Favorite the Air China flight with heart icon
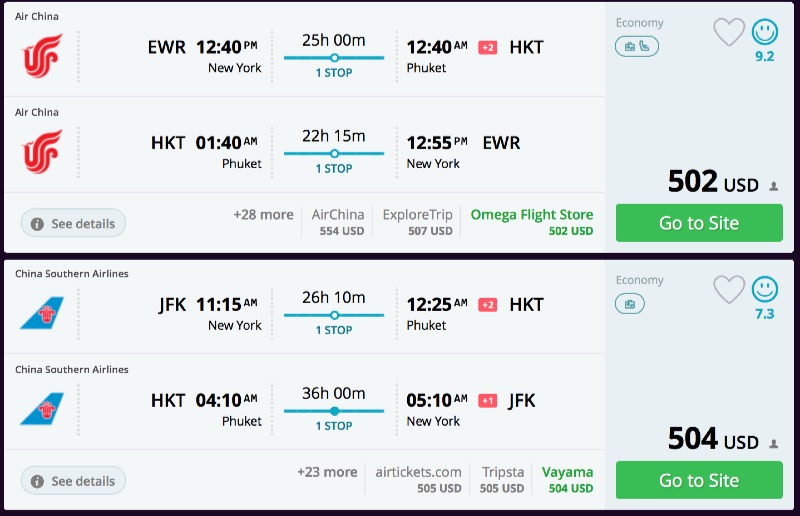This screenshot has width=800, height=516. 729,33
